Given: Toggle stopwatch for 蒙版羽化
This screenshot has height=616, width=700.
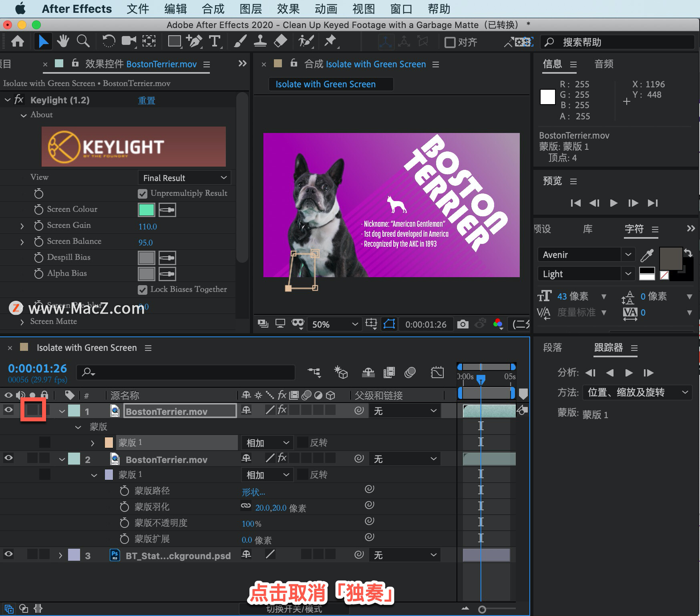Looking at the screenshot, I should pos(125,507).
